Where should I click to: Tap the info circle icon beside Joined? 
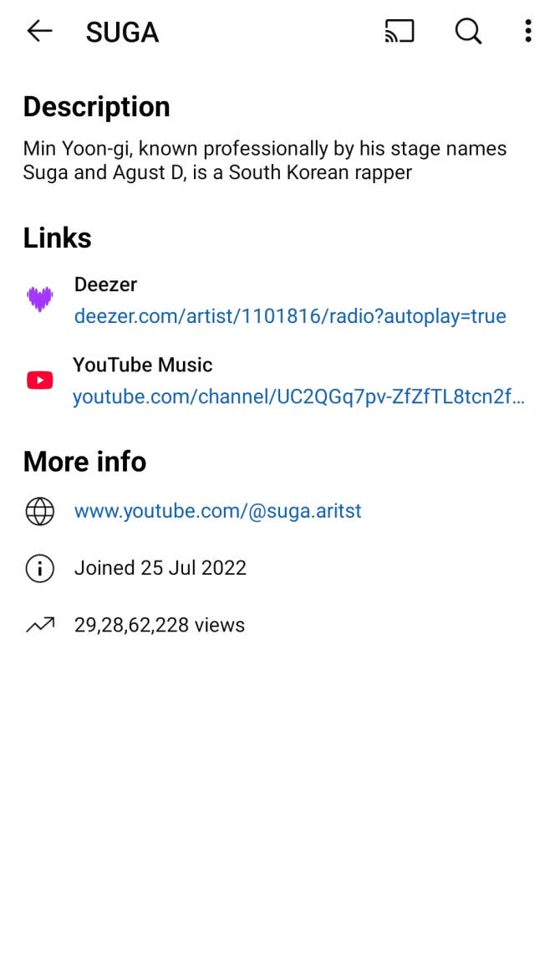click(x=39, y=569)
